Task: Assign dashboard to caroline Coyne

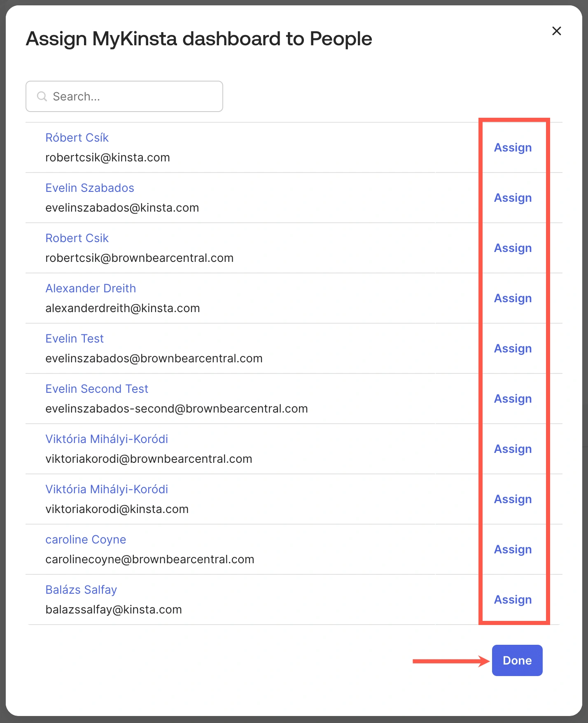Action: 513,549
